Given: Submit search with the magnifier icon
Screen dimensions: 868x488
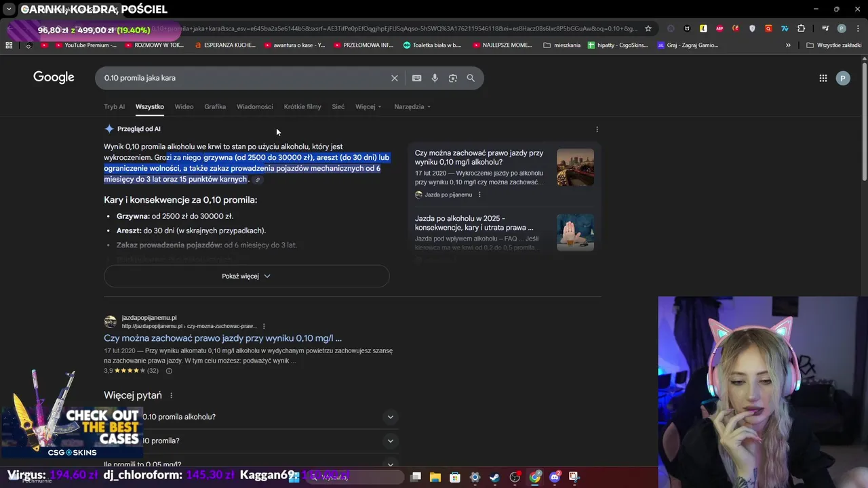Looking at the screenshot, I should click(x=471, y=78).
